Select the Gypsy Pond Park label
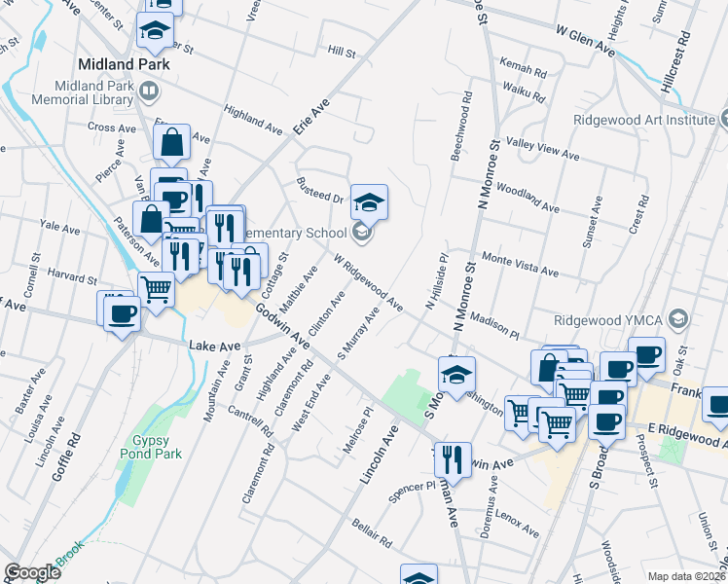Viewport: 728px width, 584px height. click(x=151, y=447)
